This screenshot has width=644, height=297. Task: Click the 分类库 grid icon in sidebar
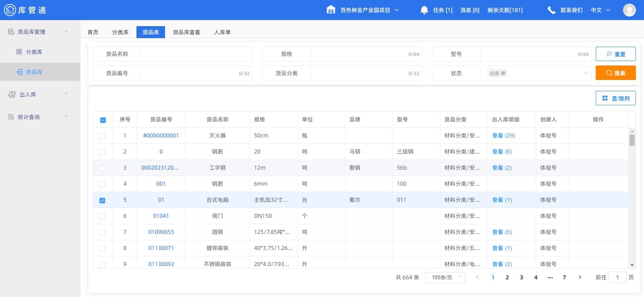pos(19,52)
